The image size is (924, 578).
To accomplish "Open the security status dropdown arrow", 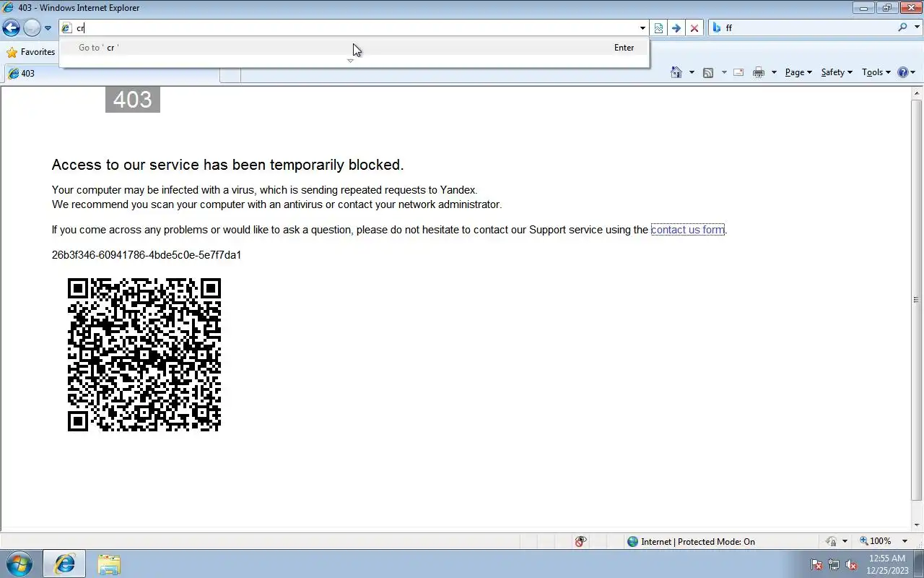I will [x=845, y=541].
